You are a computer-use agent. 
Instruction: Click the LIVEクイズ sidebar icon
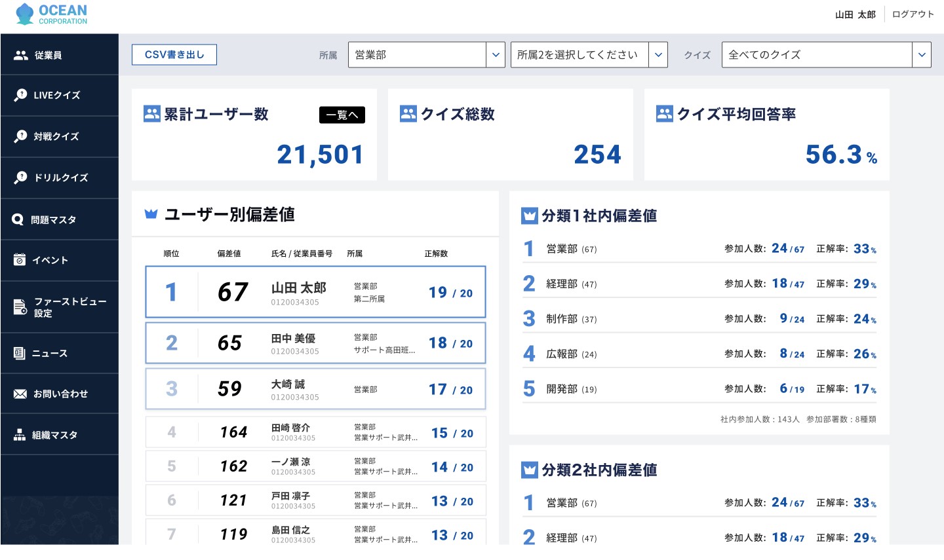pos(20,95)
